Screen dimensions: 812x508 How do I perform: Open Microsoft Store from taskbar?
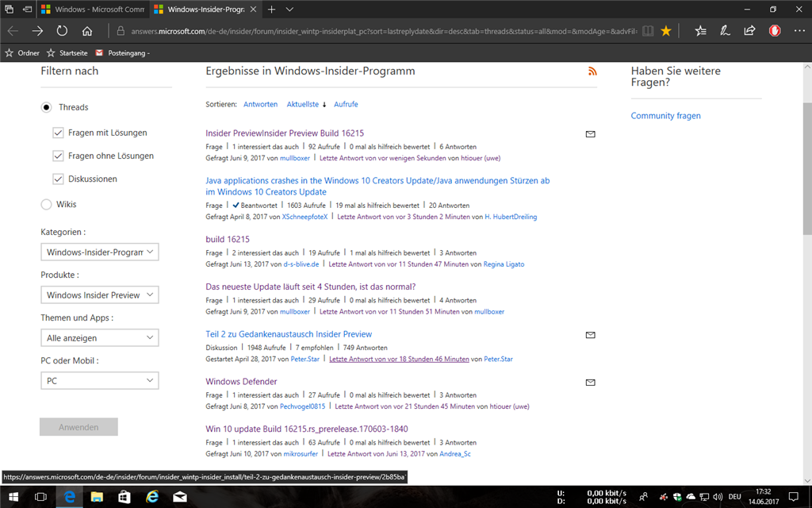[x=124, y=497]
